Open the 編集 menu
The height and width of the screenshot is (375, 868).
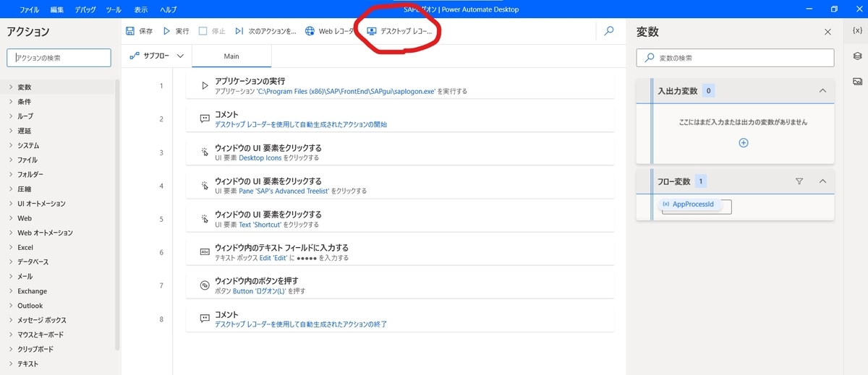point(57,9)
